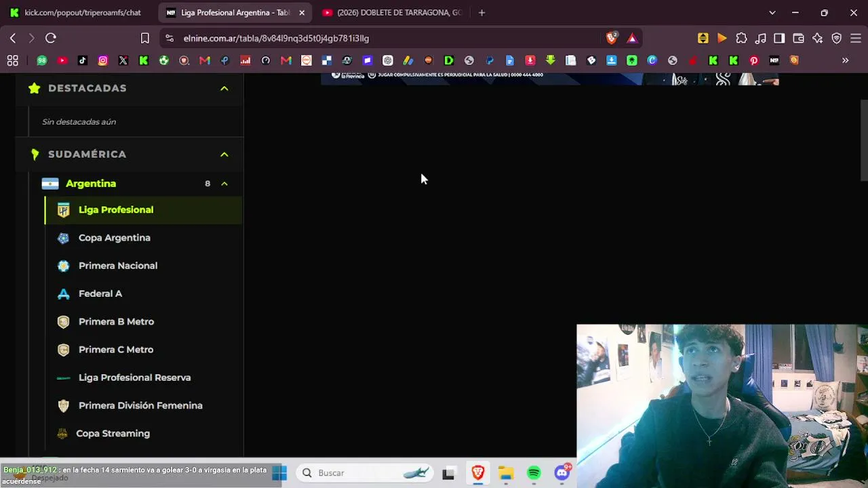
Task: Open Brave browser from the taskbar
Action: (x=478, y=473)
